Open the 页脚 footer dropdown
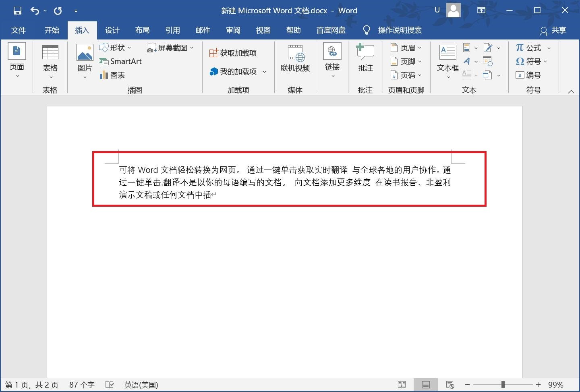The width and height of the screenshot is (580, 392). click(x=406, y=61)
